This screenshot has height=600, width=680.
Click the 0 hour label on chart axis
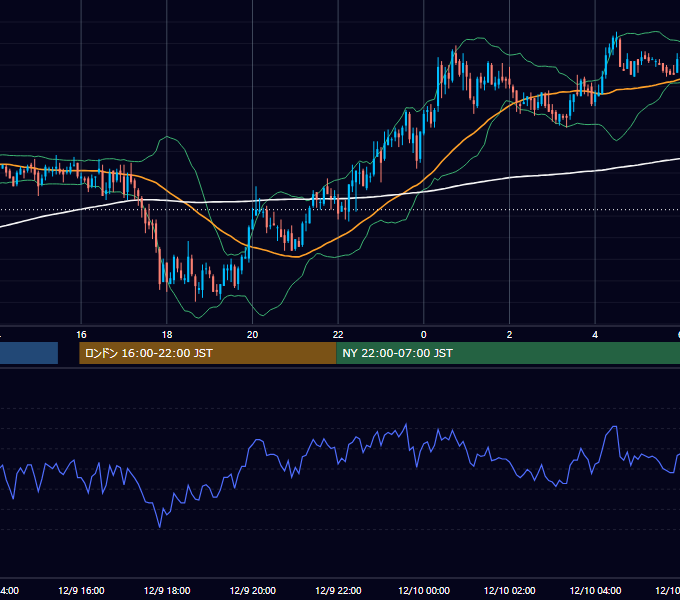424,335
